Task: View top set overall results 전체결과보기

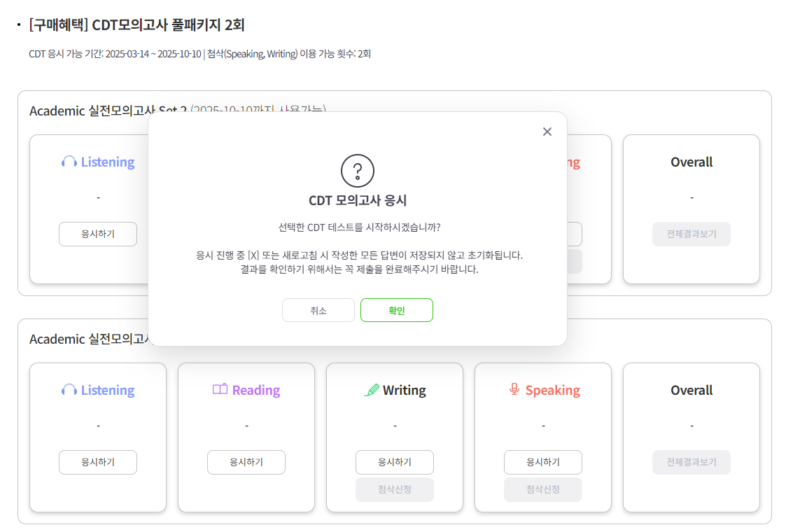Action: (x=692, y=234)
